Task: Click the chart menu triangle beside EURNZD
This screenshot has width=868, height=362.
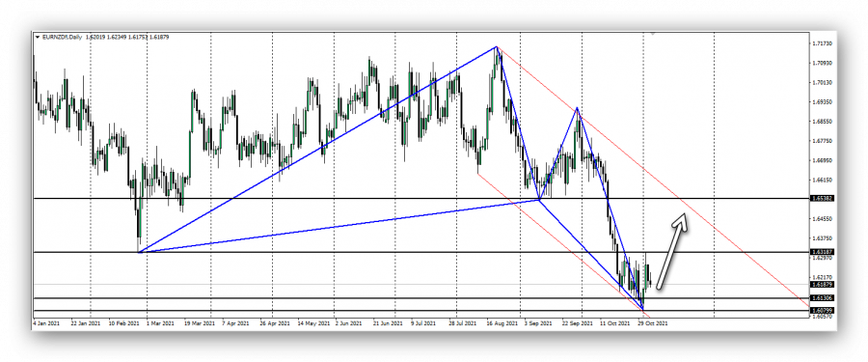Action: point(38,37)
